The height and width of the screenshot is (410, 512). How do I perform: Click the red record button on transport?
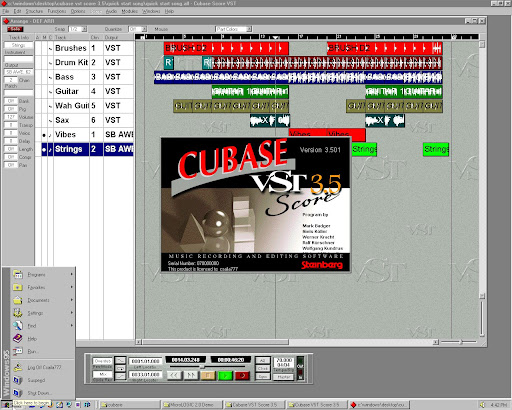coord(242,375)
